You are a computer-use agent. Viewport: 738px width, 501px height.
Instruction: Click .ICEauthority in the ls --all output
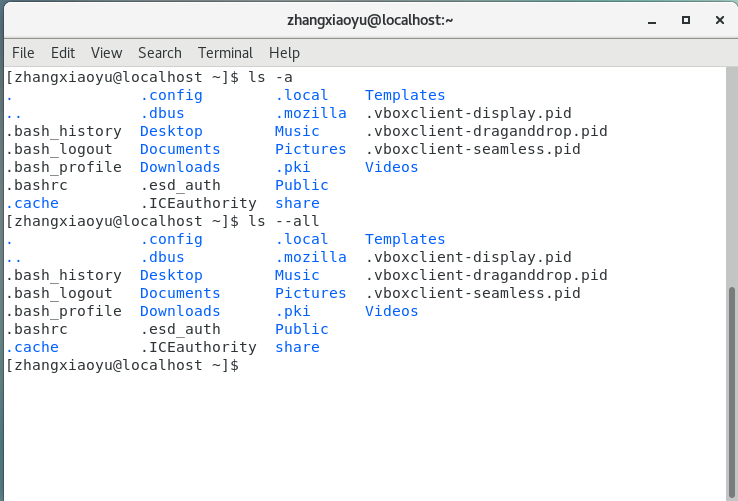[198, 348]
